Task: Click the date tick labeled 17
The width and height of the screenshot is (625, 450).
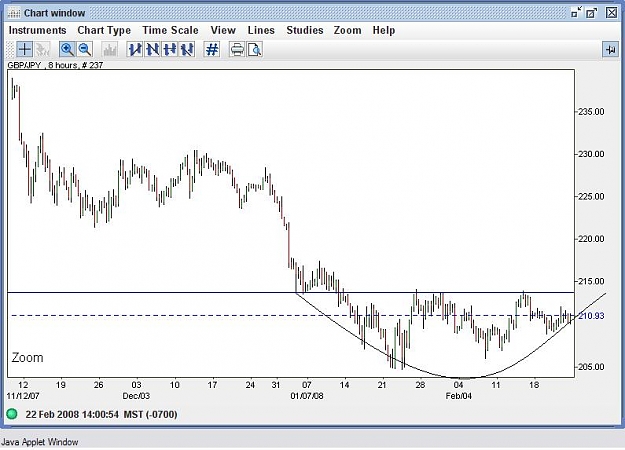Action: [212, 385]
